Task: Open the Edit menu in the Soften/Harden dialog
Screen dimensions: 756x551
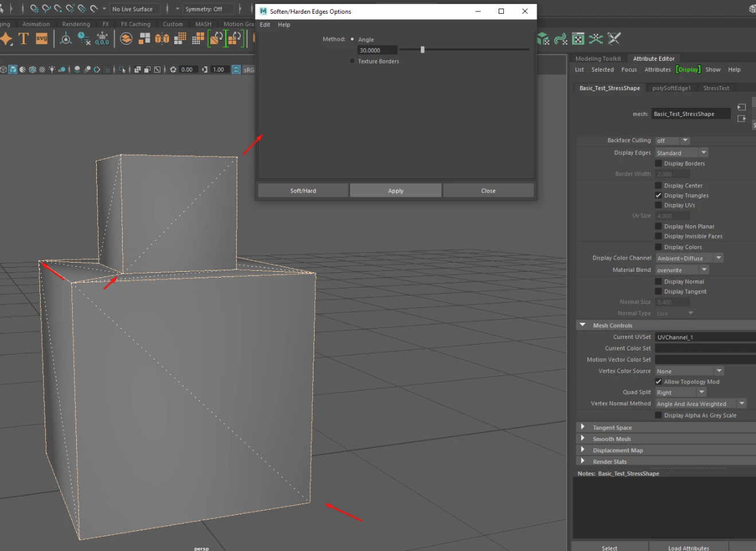Action: (x=265, y=25)
